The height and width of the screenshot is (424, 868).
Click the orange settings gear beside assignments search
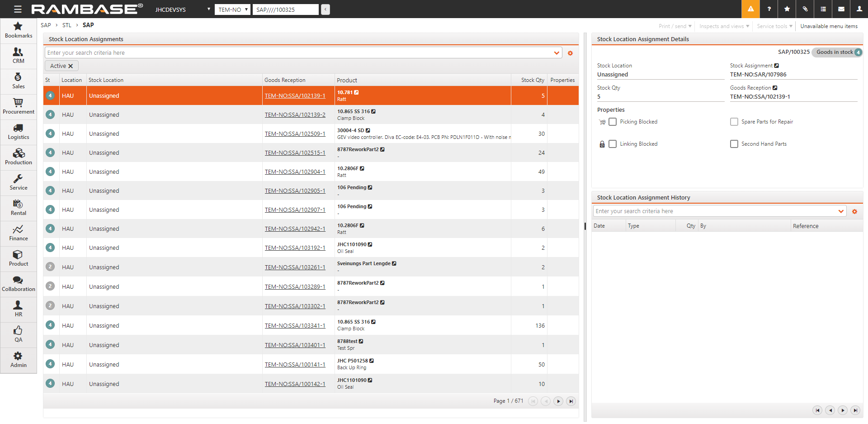tap(570, 53)
